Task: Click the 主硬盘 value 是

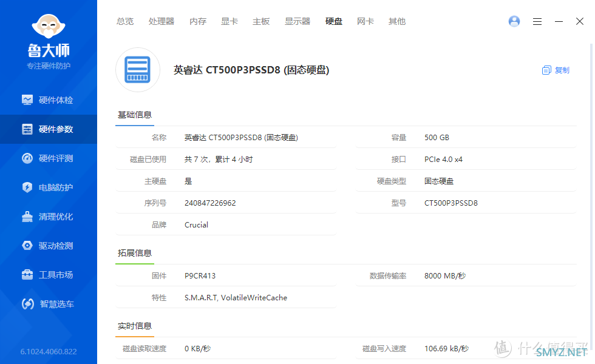Action: point(188,181)
